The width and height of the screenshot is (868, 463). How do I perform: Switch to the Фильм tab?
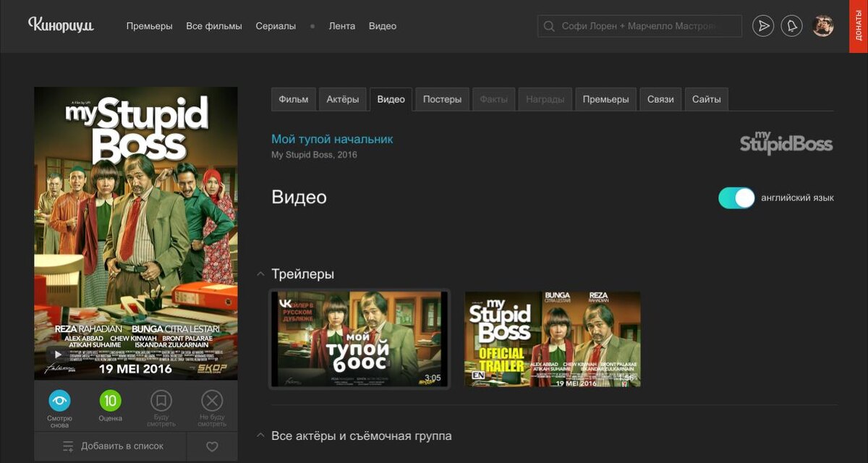pyautogui.click(x=293, y=99)
